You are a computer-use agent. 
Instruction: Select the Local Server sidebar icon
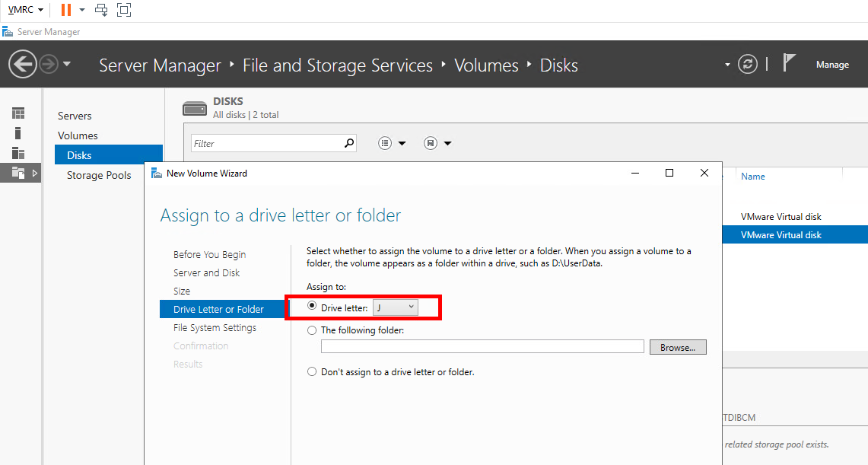pyautogui.click(x=18, y=133)
